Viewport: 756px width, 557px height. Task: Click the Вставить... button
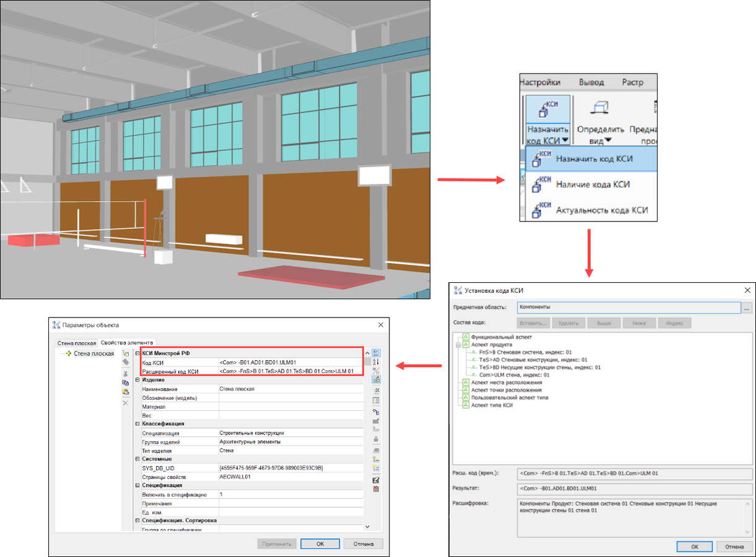[x=533, y=323]
